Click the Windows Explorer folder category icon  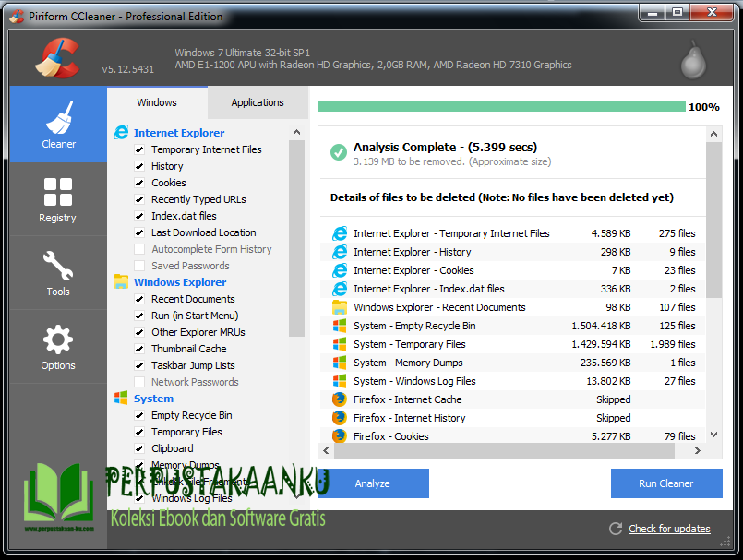click(x=121, y=282)
